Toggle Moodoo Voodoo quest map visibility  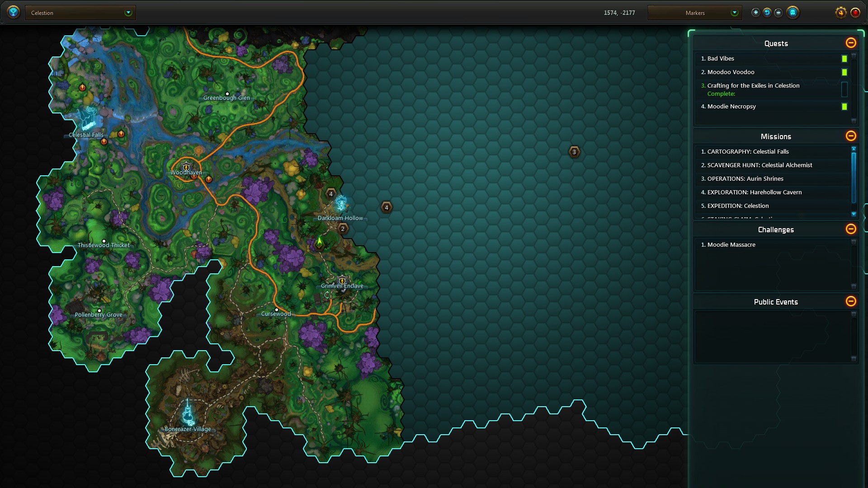(844, 72)
